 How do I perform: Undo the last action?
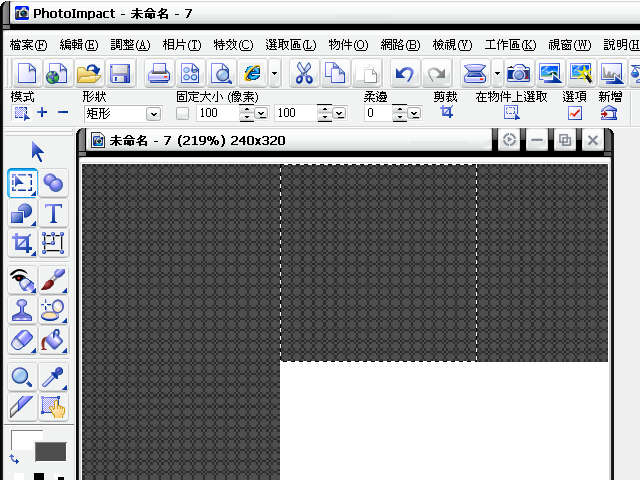(x=404, y=74)
